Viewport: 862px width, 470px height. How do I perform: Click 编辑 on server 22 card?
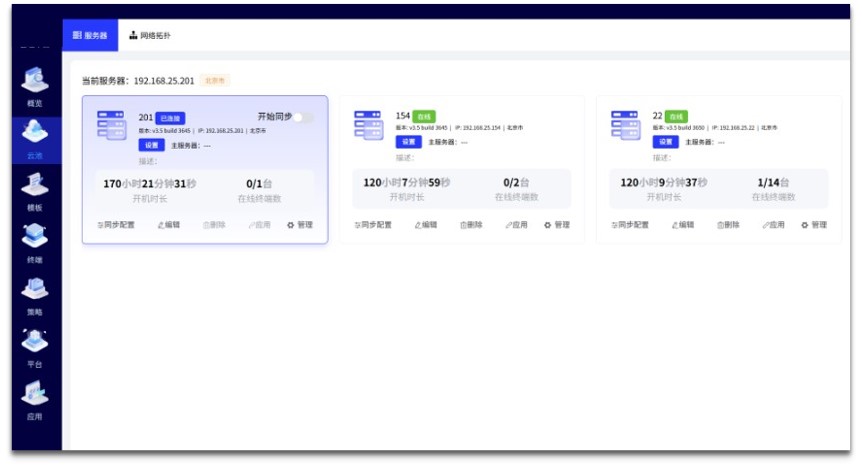point(683,225)
